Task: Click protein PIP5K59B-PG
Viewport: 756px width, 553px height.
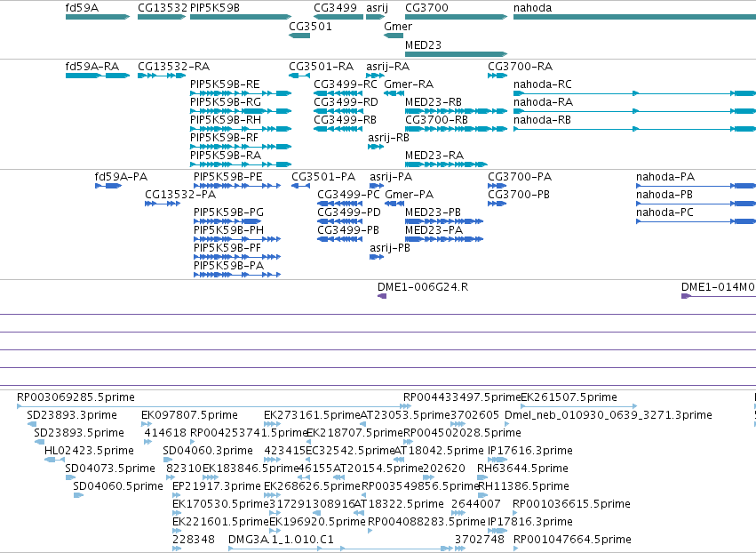Action: click(228, 212)
